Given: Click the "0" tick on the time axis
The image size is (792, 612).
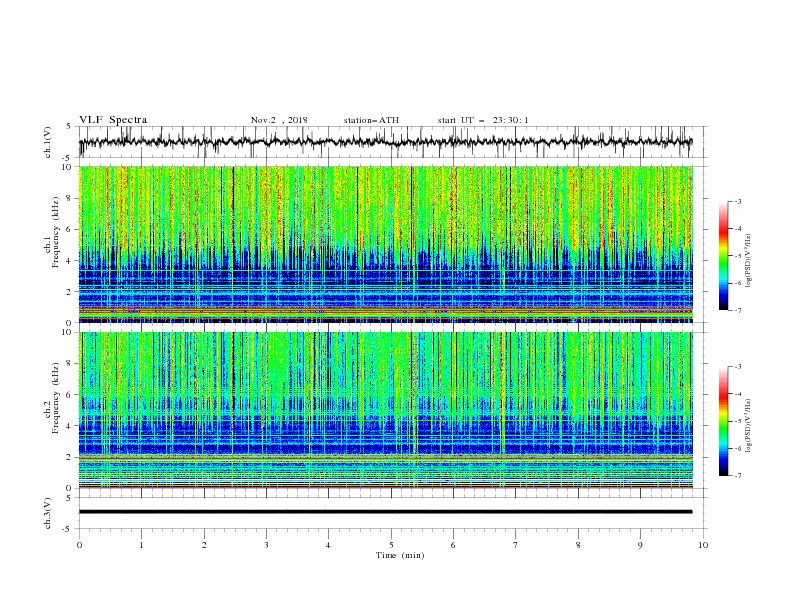Looking at the screenshot, I should coord(79,545).
